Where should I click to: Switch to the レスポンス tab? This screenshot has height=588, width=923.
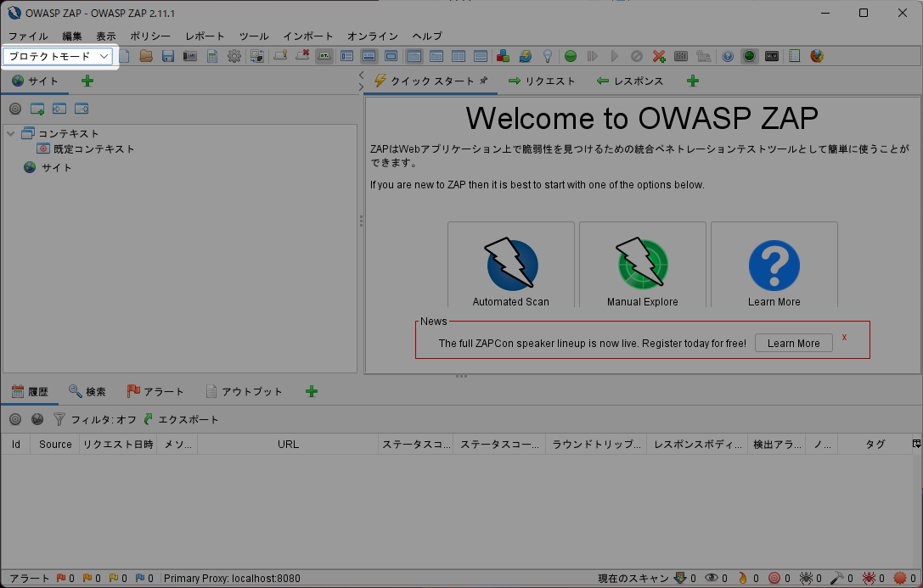click(x=630, y=81)
